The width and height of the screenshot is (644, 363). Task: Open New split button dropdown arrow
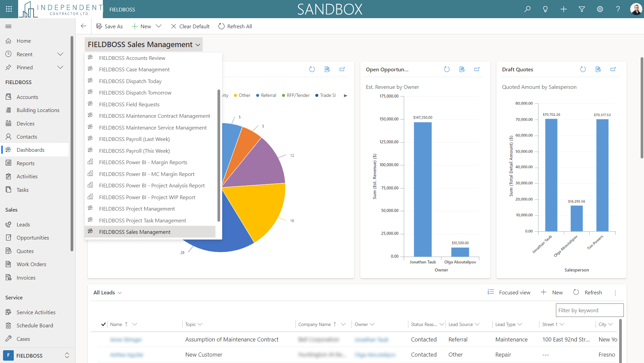159,26
